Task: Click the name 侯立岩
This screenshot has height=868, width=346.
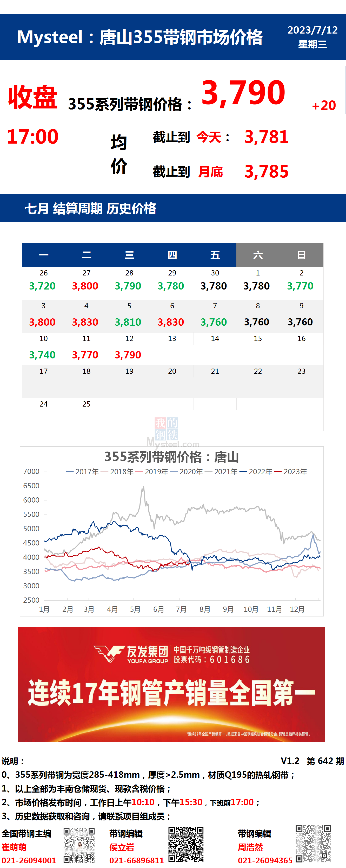Action: (122, 847)
